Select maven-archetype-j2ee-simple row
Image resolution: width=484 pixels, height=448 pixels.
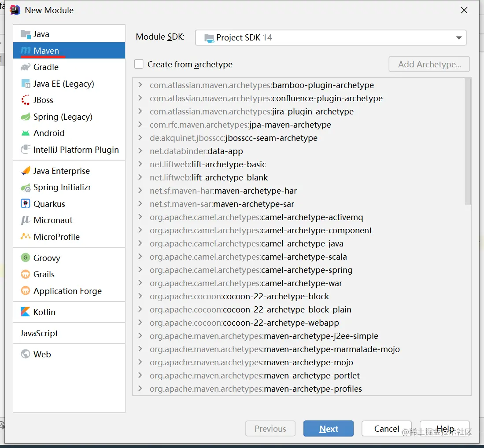pyautogui.click(x=299, y=336)
